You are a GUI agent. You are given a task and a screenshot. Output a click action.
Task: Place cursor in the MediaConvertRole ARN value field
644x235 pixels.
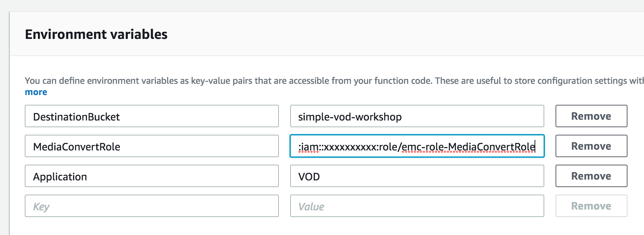417,146
